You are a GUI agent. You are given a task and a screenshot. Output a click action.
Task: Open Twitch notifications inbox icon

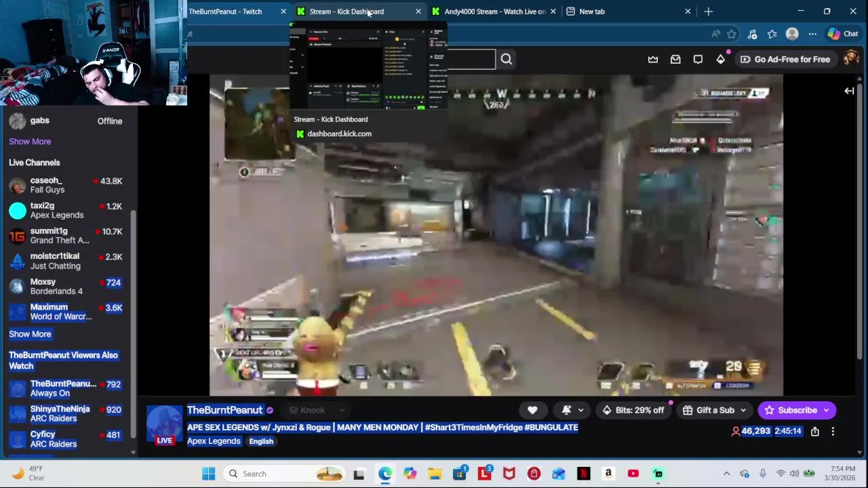click(675, 60)
